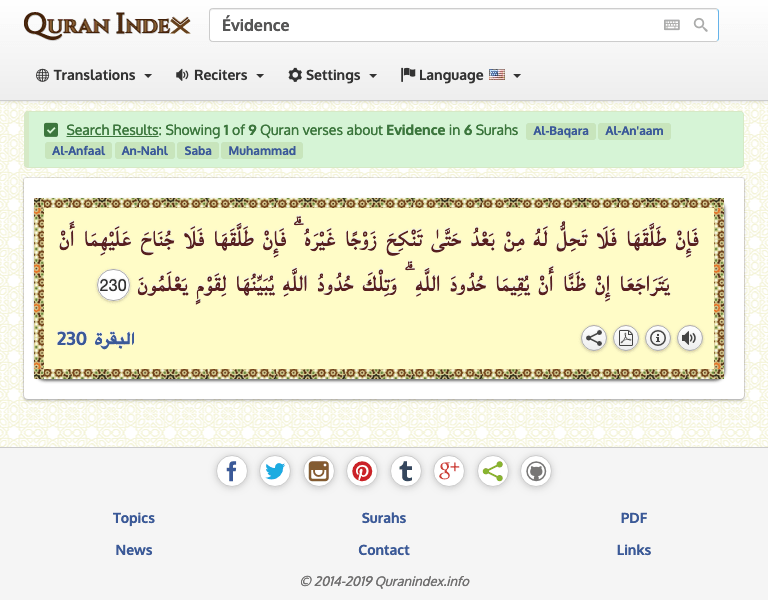
Task: Expand the Reciters dropdown
Action: click(x=220, y=75)
